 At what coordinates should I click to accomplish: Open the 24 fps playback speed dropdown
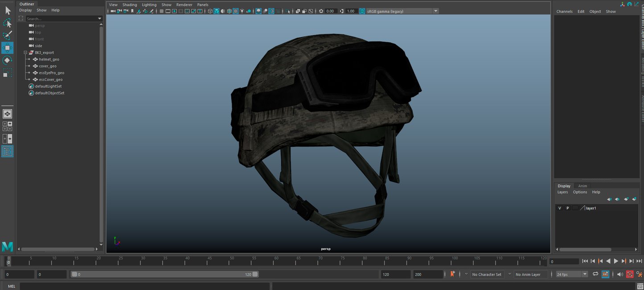point(585,274)
